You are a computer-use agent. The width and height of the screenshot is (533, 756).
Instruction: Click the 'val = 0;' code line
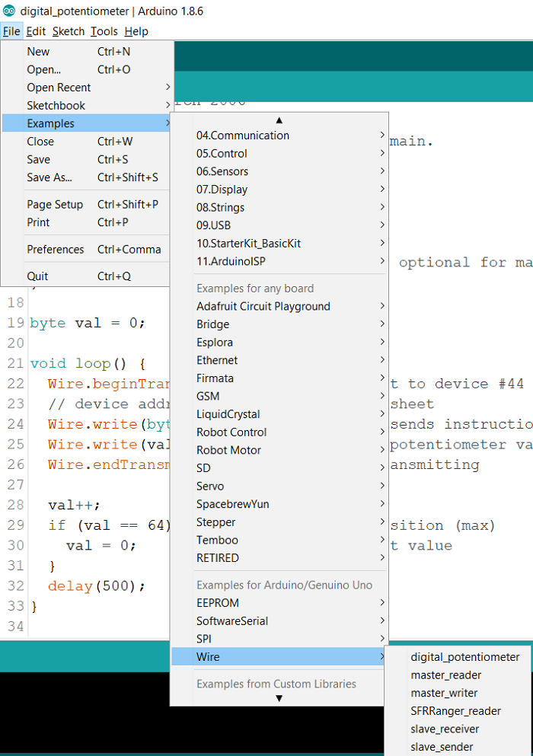pyautogui.click(x=101, y=545)
